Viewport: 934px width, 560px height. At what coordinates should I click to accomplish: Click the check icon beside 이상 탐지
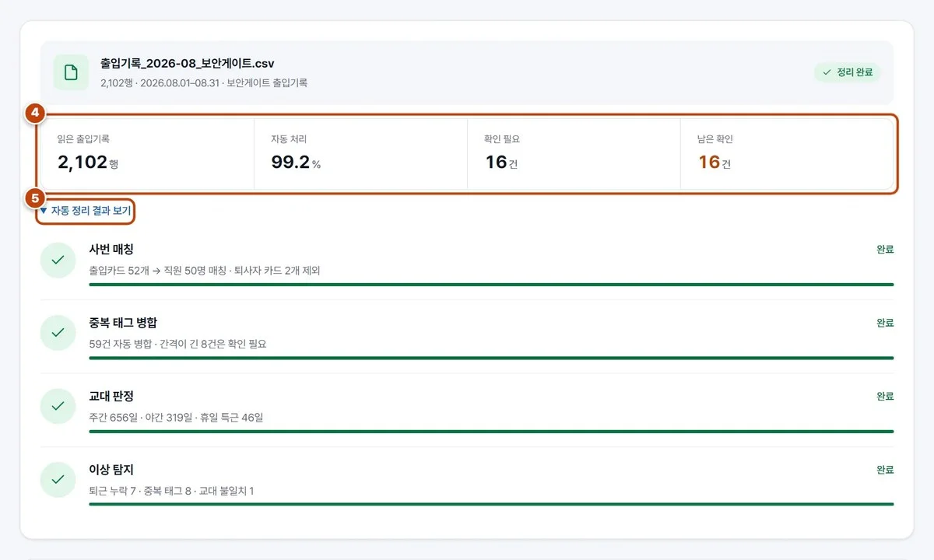point(58,480)
